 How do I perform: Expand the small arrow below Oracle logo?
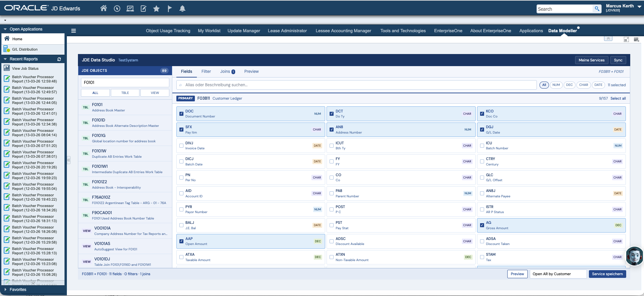[x=5, y=20]
